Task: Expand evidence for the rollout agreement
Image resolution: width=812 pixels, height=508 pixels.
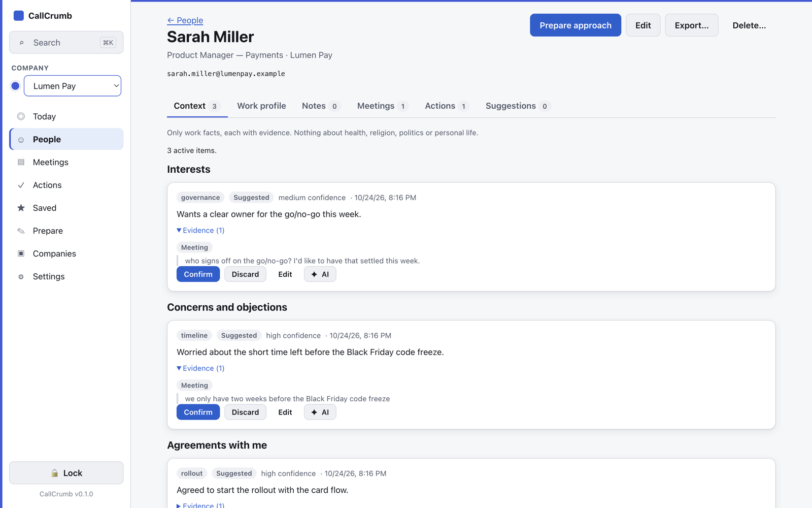Action: (x=200, y=505)
